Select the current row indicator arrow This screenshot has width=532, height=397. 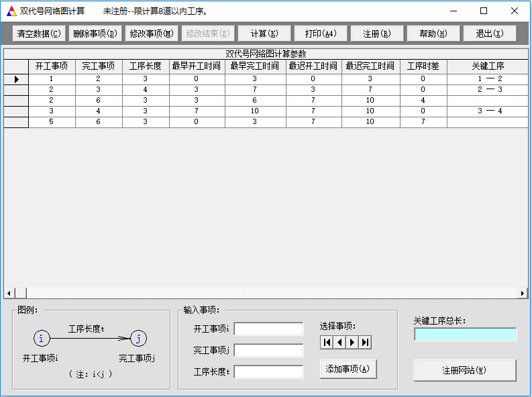[16, 79]
